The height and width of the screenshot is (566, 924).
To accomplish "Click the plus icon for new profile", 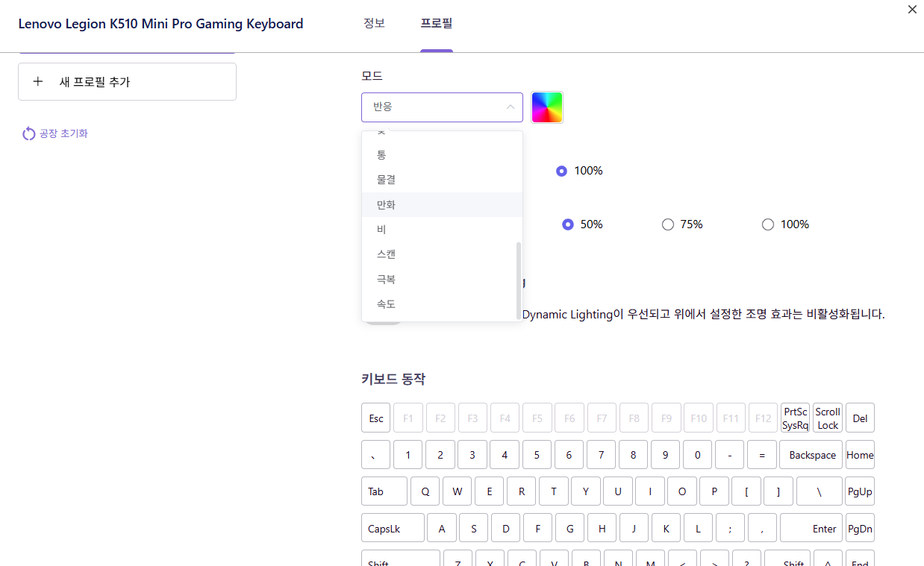I will click(x=38, y=82).
